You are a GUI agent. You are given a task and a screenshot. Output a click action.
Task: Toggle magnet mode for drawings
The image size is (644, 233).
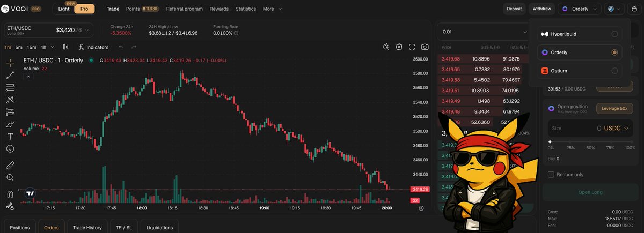tap(10, 194)
